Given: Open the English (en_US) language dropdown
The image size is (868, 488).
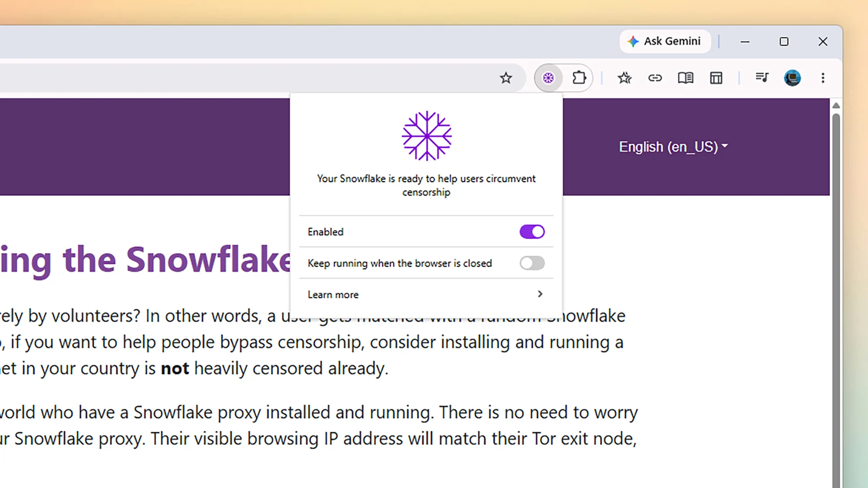Looking at the screenshot, I should 673,147.
